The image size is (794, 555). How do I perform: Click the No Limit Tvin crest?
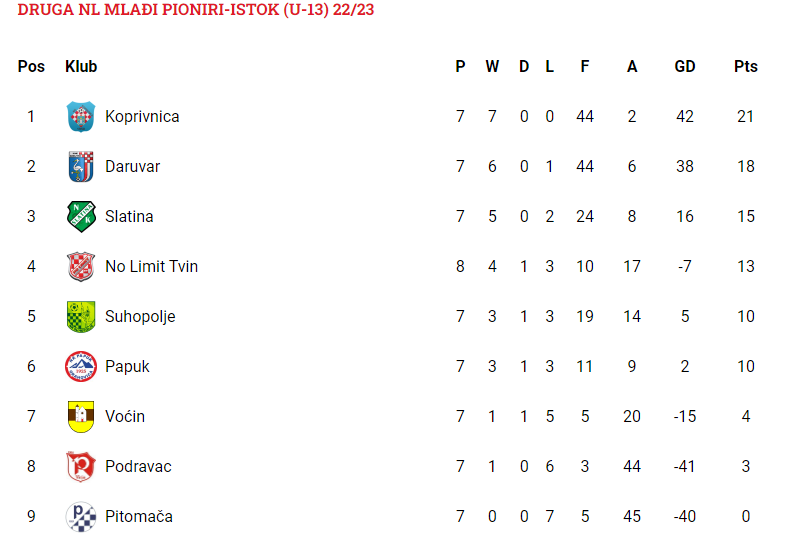coord(81,266)
